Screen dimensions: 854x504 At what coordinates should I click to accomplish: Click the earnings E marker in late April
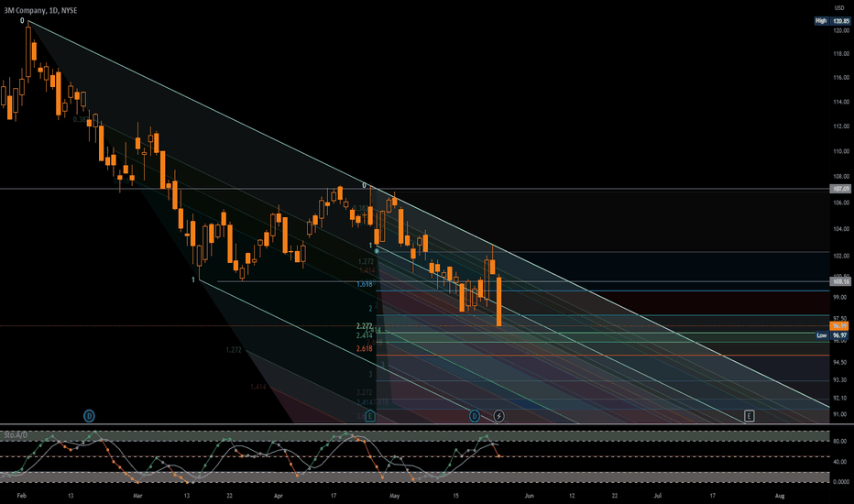click(370, 416)
